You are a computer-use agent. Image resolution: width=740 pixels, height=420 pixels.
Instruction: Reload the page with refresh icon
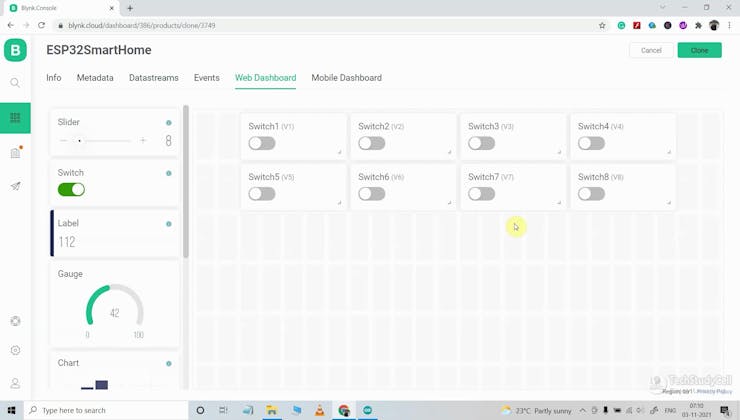click(x=42, y=25)
